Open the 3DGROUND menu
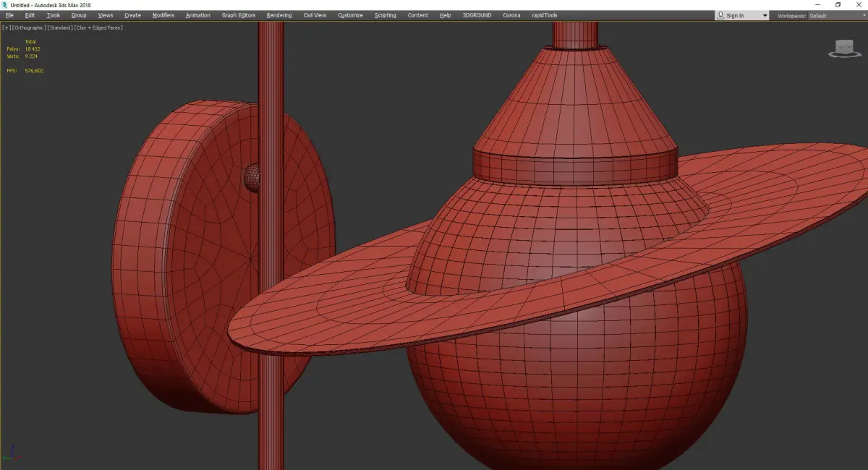 click(x=477, y=15)
